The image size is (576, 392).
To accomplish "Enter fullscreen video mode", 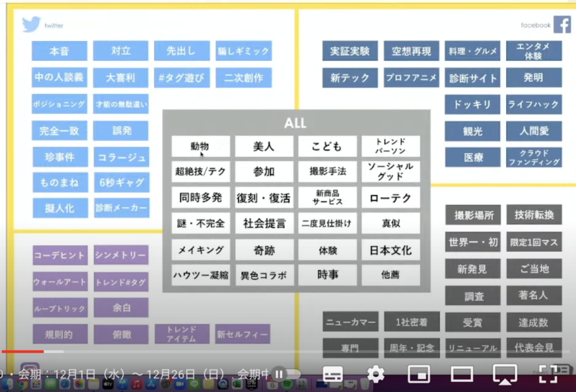I will pyautogui.click(x=549, y=373).
